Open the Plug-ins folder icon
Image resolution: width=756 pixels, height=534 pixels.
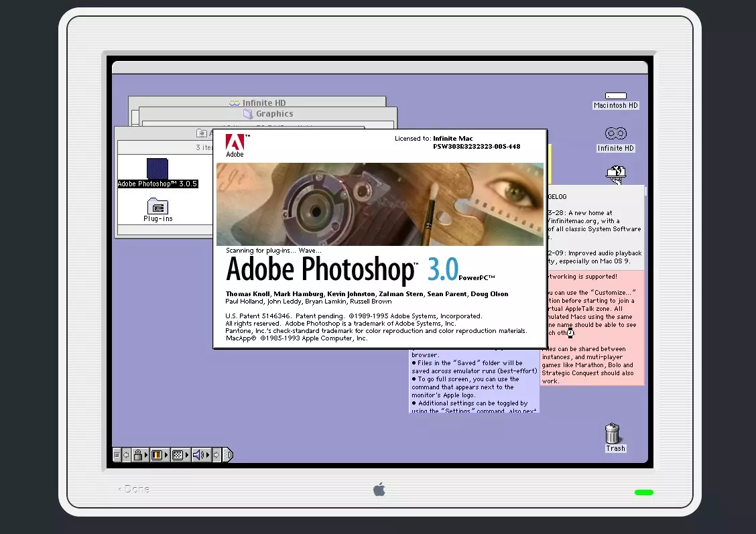coord(157,206)
